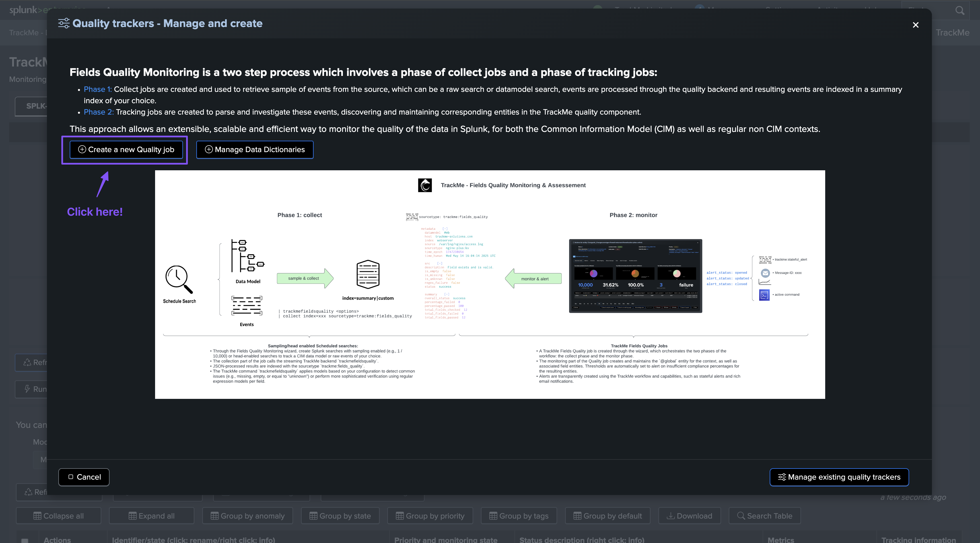Click the square icon inside the Cancel button
Image resolution: width=980 pixels, height=543 pixels.
pyautogui.click(x=70, y=477)
